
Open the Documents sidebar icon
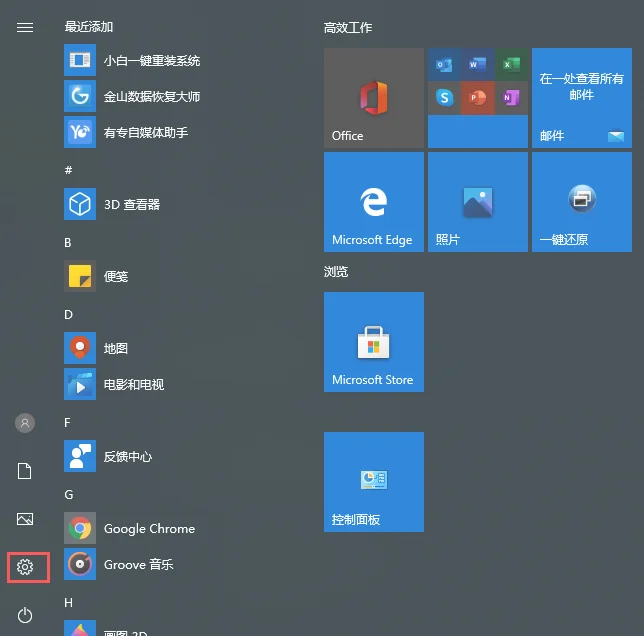[x=25, y=471]
